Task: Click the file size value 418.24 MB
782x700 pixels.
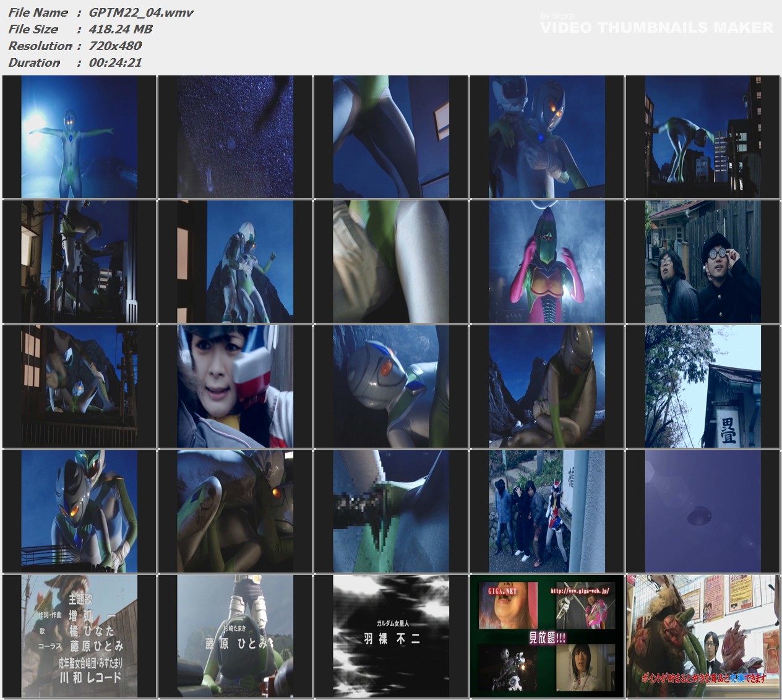Action: point(121,29)
